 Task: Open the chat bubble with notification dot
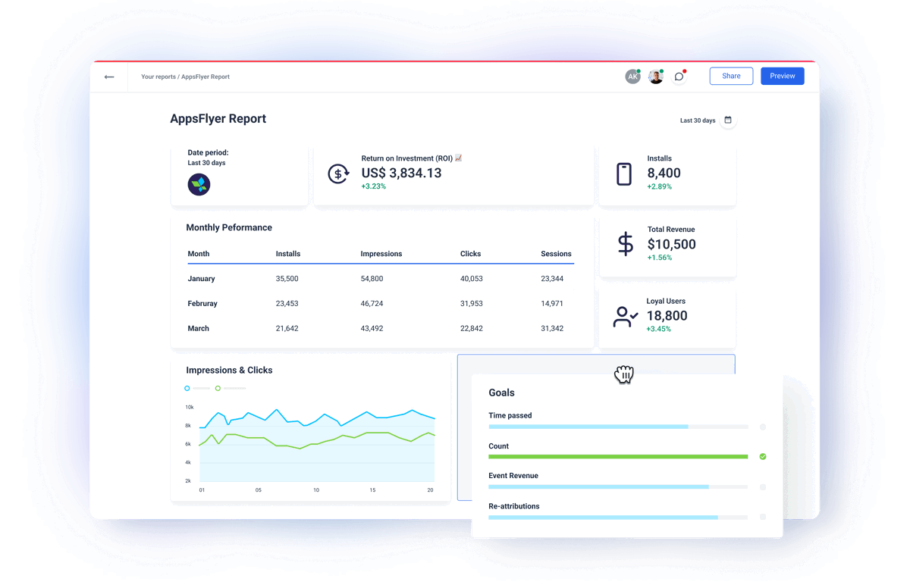point(679,77)
